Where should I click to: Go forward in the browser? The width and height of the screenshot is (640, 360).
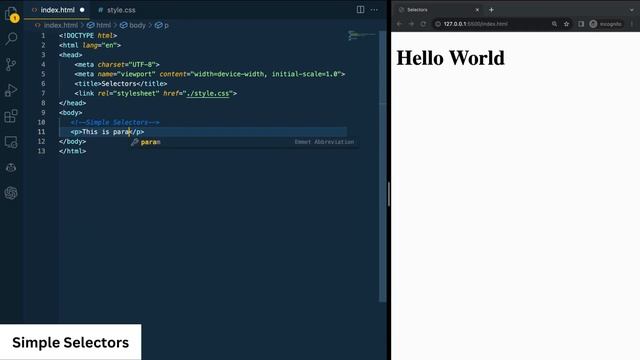[x=411, y=24]
